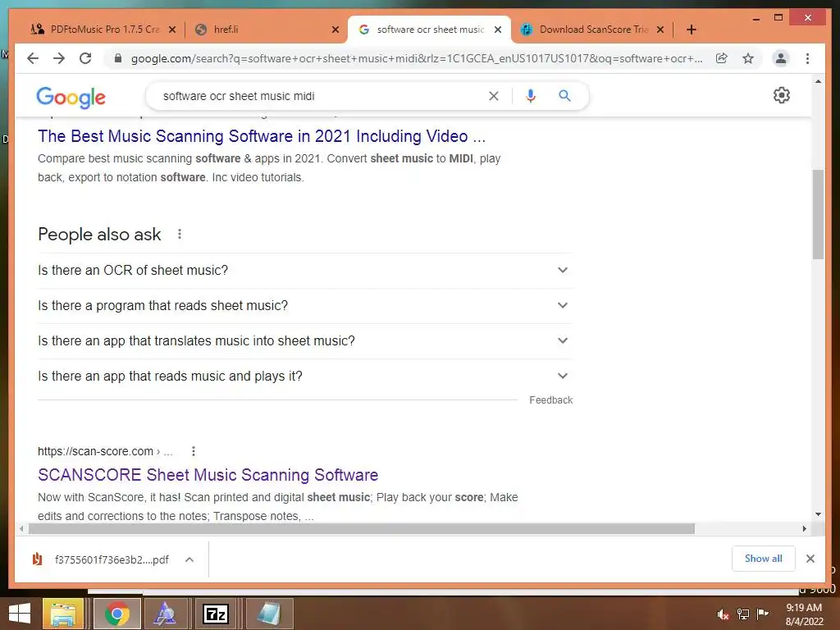Image resolution: width=840 pixels, height=630 pixels.
Task: Open a new browser tab
Action: [691, 30]
